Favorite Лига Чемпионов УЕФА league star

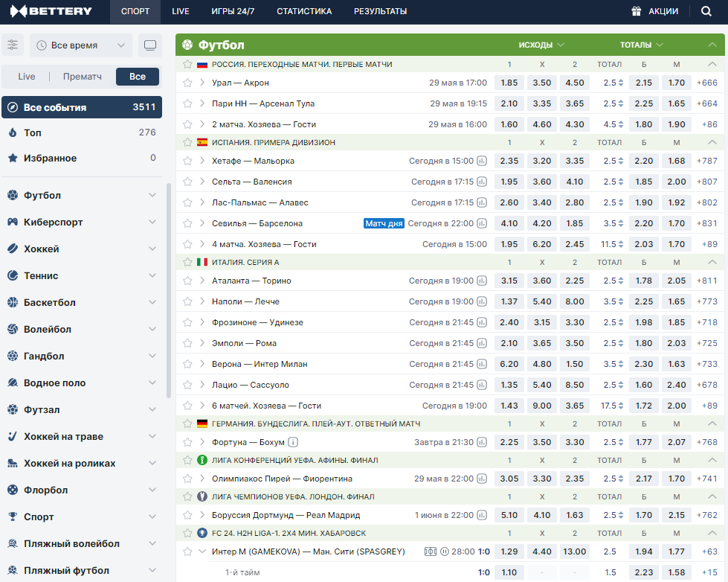tap(187, 496)
